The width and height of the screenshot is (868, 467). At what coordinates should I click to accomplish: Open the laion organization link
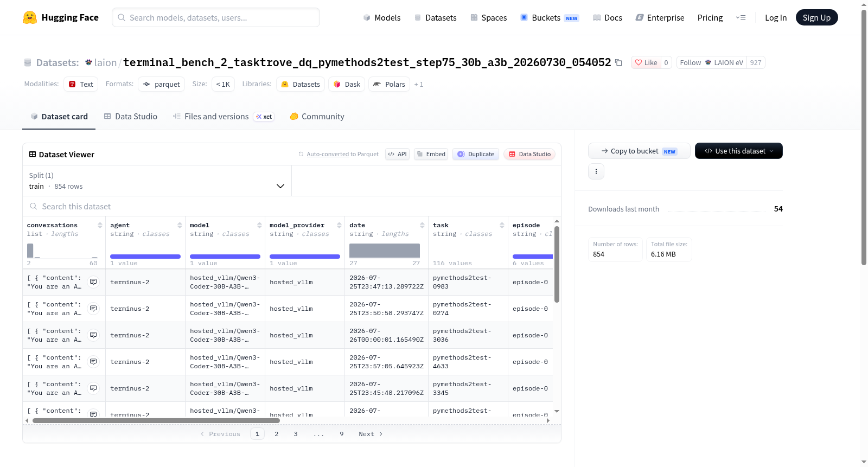point(105,62)
